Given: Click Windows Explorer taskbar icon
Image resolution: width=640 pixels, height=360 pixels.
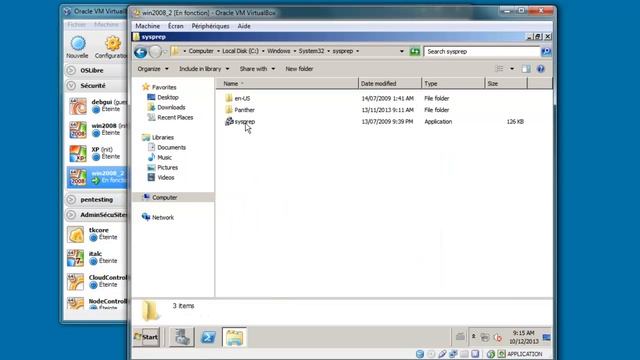Looking at the screenshot, I should point(234,337).
